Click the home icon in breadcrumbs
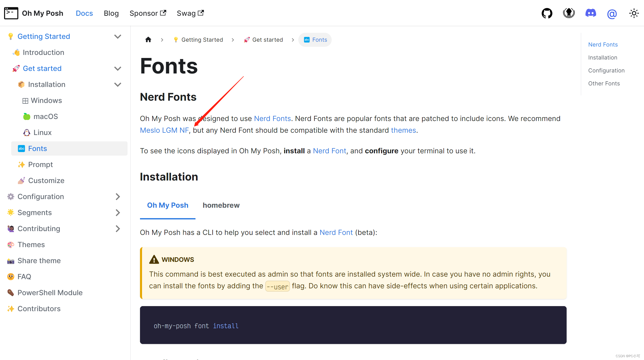 click(148, 40)
